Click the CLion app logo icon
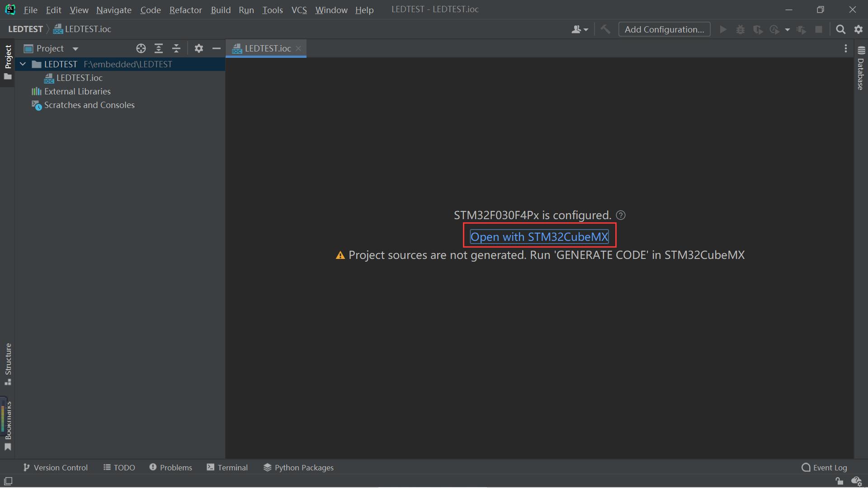This screenshot has height=488, width=868. 10,9
